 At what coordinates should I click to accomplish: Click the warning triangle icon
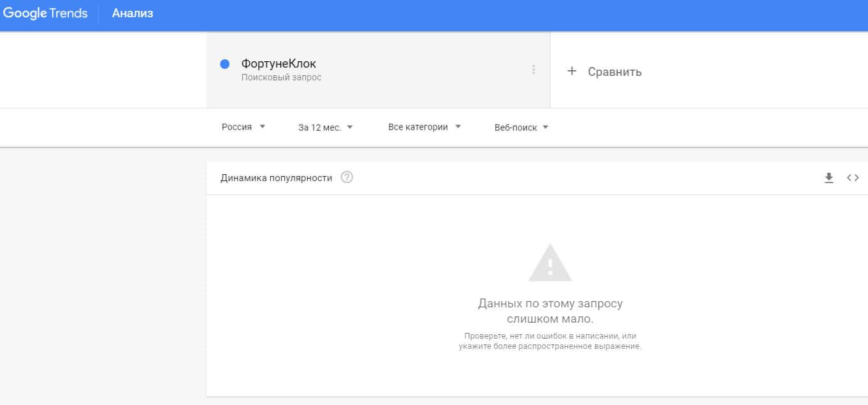click(550, 263)
